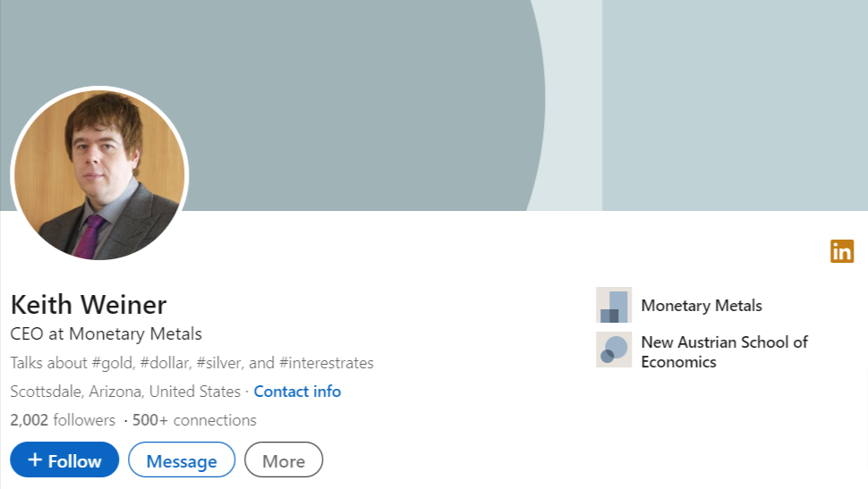This screenshot has width=868, height=489.
Task: Open the New Austrian School of Economics logo
Action: tap(614, 350)
